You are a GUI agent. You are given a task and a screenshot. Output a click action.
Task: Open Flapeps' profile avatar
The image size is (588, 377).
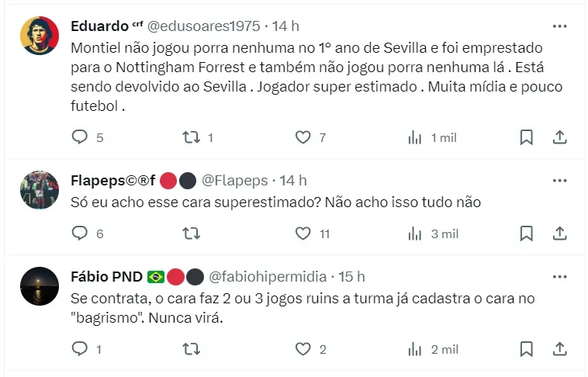[x=40, y=190]
